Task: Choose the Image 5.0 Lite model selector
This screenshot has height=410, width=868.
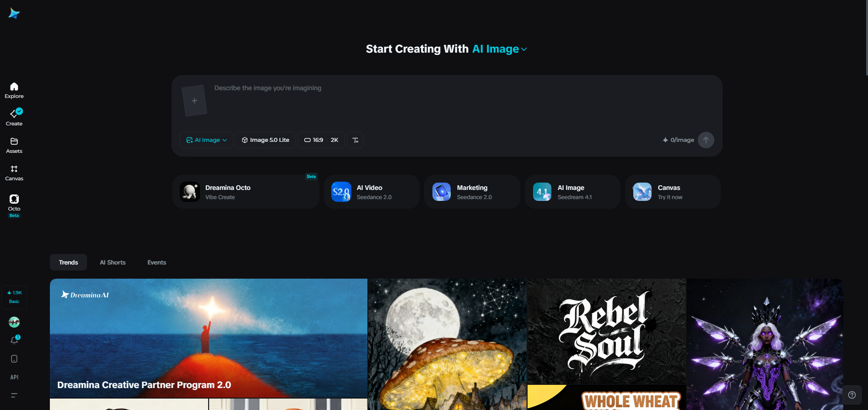Action: point(265,140)
